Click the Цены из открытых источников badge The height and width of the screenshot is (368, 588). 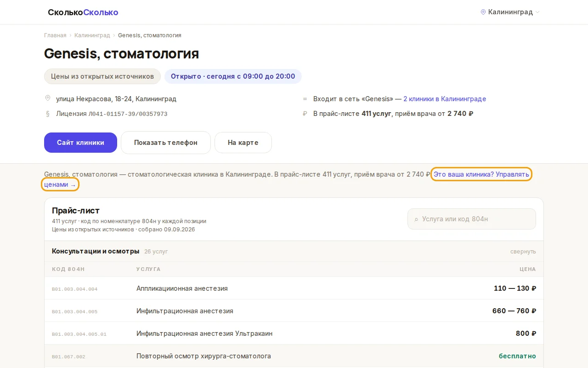click(102, 76)
